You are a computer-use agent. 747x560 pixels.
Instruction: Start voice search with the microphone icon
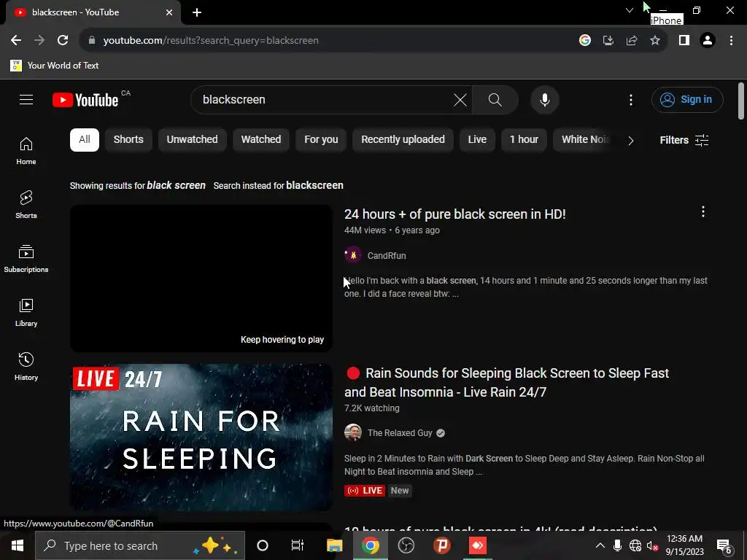(544, 99)
